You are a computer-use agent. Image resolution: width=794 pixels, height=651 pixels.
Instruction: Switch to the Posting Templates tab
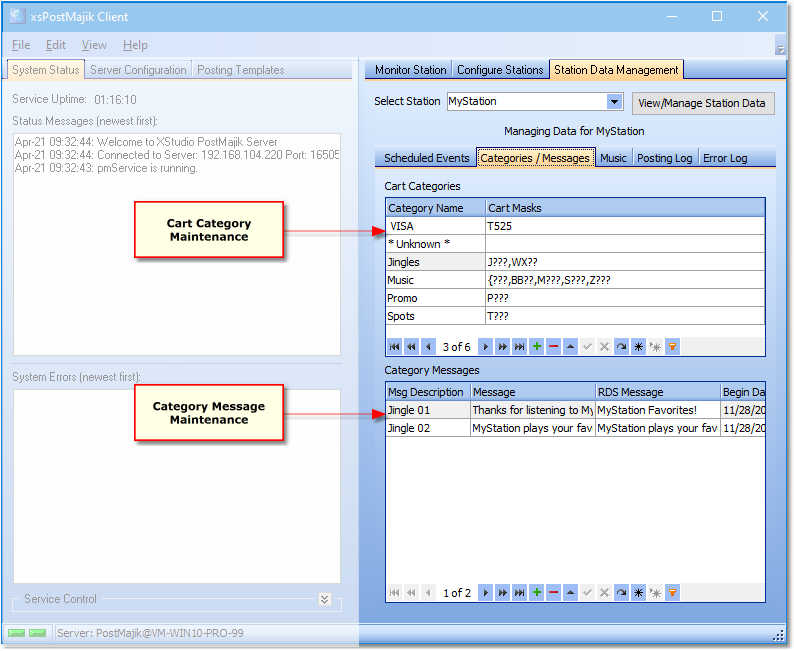(241, 70)
